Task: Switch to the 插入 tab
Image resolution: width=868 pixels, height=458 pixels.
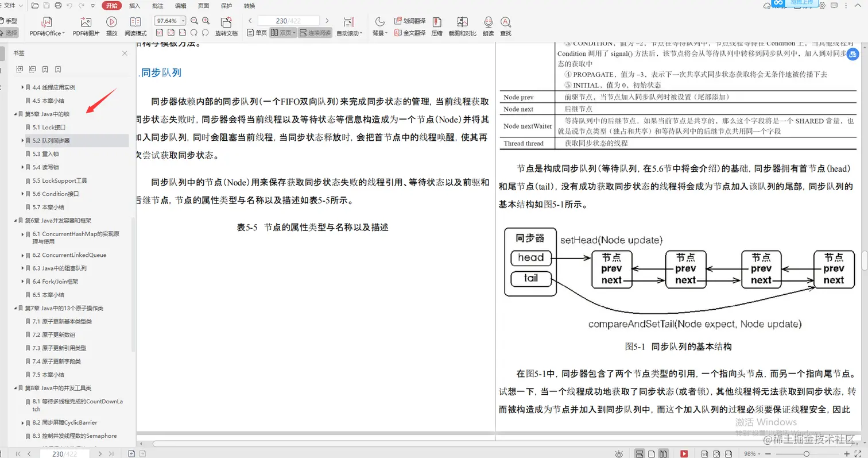Action: point(134,5)
